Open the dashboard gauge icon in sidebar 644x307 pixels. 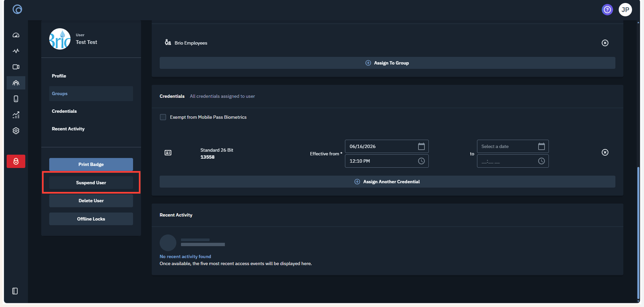point(16,35)
